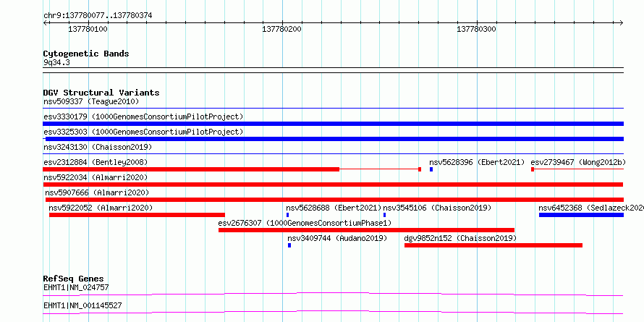This screenshot has width=644, height=322.
Task: Click the small blue nsv5628688 marker
Action: [x=287, y=215]
